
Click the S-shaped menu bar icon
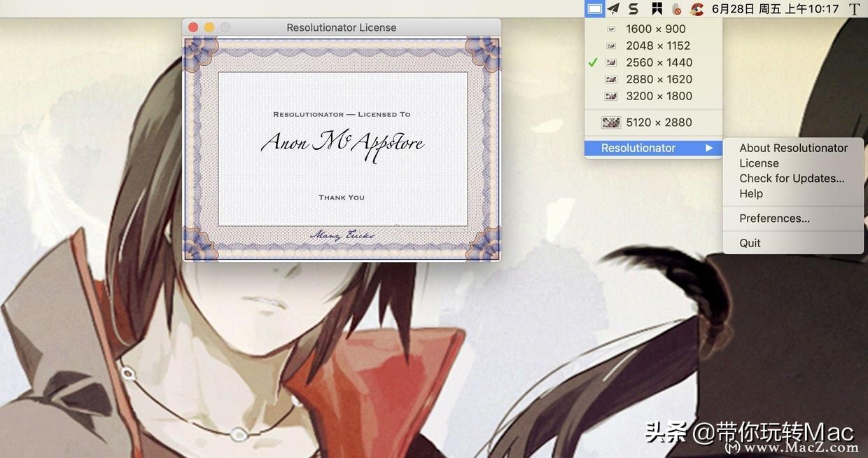(x=633, y=9)
